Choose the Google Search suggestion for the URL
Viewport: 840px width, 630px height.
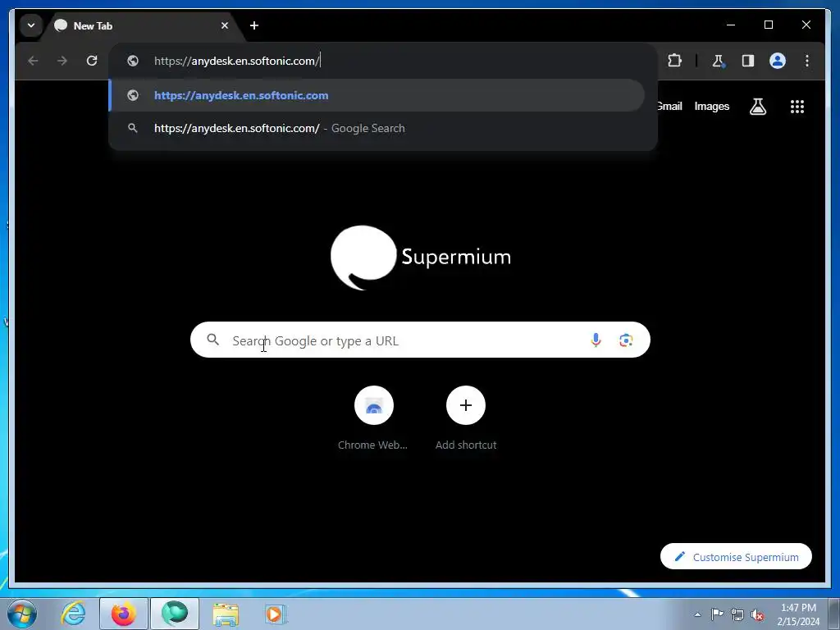point(377,128)
